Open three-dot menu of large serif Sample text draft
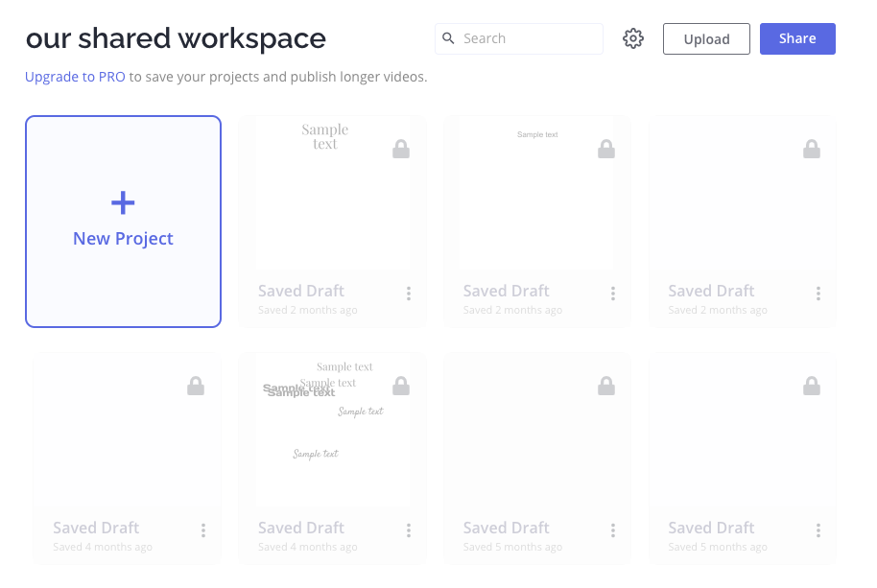The image size is (877, 588). pos(409,294)
